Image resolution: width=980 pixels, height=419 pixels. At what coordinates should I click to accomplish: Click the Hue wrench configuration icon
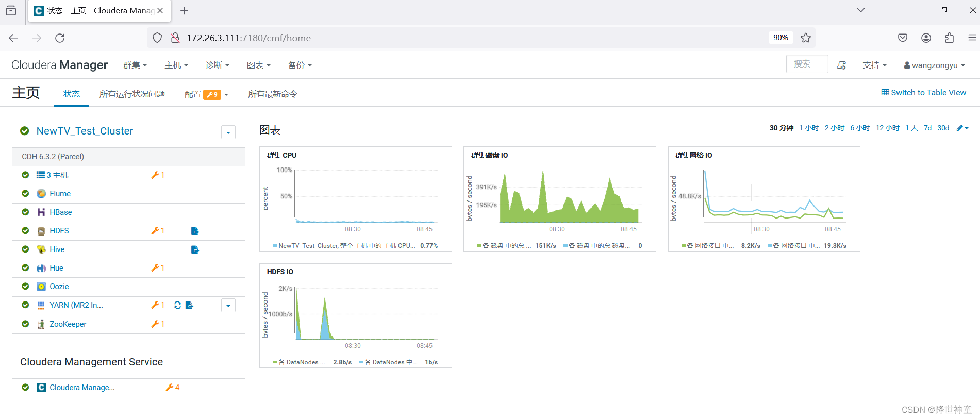(155, 268)
